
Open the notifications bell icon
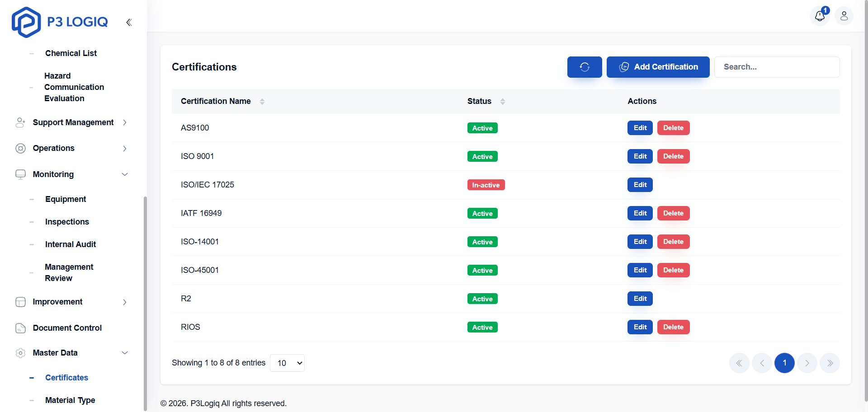(x=820, y=16)
